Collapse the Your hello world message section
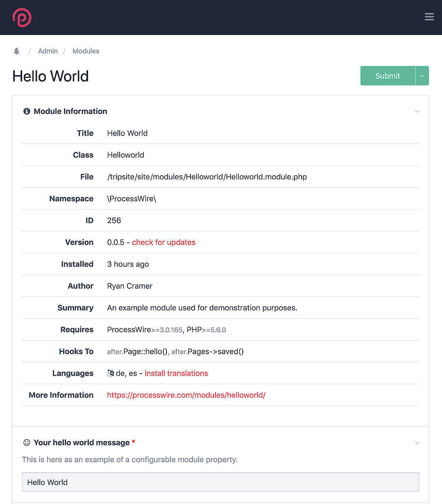 coord(417,443)
